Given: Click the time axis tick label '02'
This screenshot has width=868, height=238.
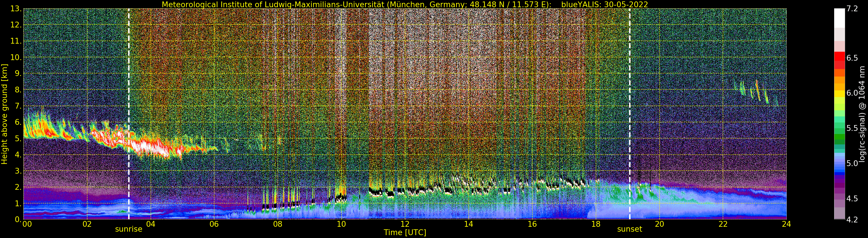Looking at the screenshot, I should point(87,224).
